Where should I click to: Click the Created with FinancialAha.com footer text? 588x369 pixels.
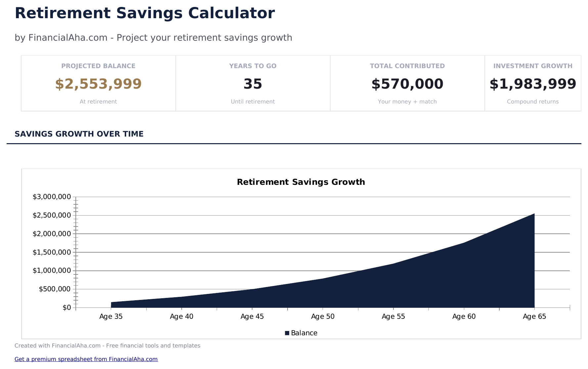pos(107,346)
